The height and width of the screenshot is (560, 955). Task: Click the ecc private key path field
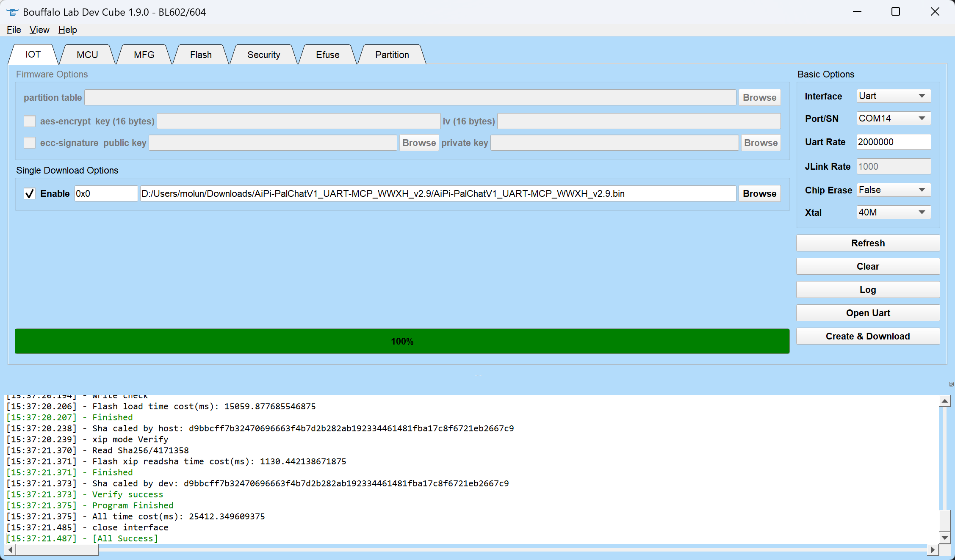[x=615, y=143]
